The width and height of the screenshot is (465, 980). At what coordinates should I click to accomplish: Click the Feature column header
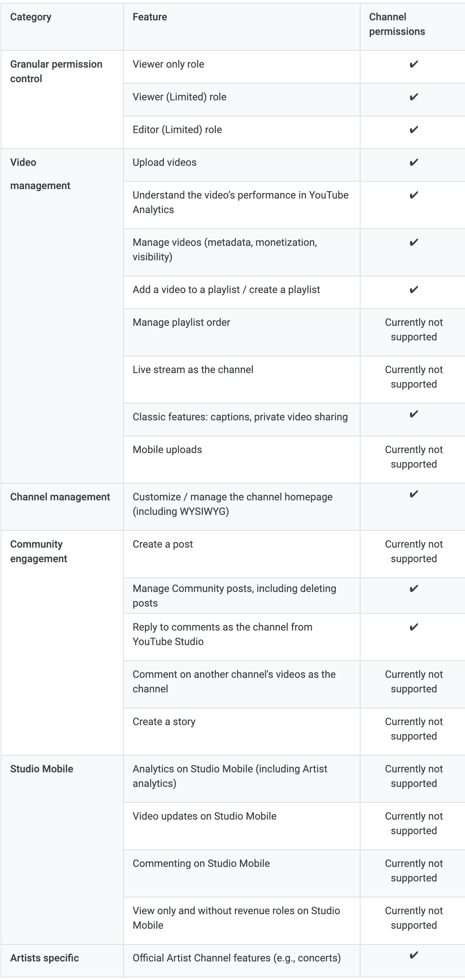pos(150,17)
